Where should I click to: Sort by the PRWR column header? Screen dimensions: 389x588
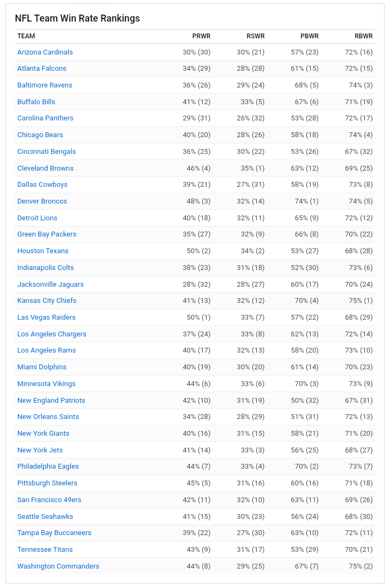click(202, 36)
